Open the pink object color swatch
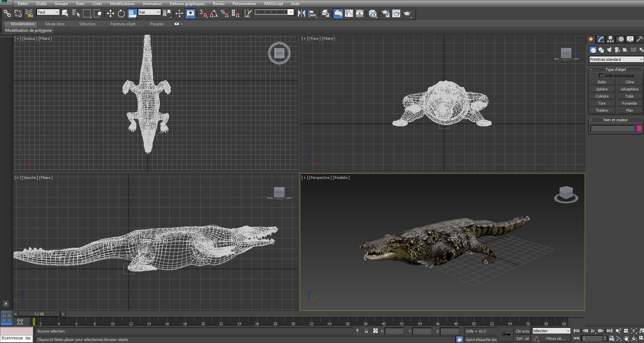Screen dimensions: 644x343 639,128
